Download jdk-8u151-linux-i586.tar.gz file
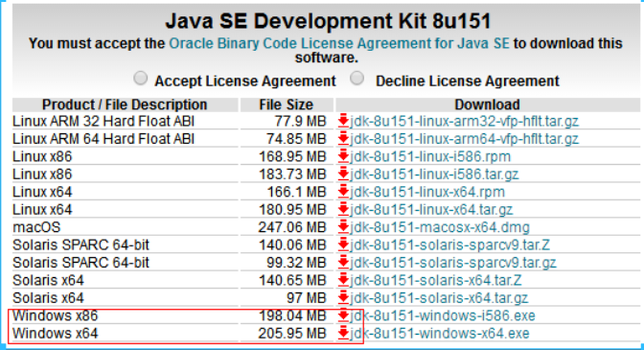The image size is (644, 350). tap(434, 175)
